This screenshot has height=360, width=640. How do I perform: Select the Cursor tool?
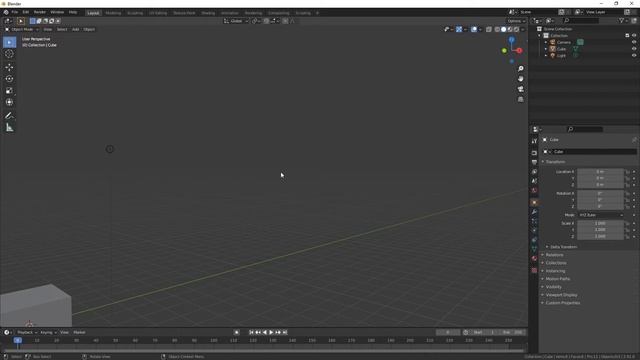pyautogui.click(x=9, y=54)
